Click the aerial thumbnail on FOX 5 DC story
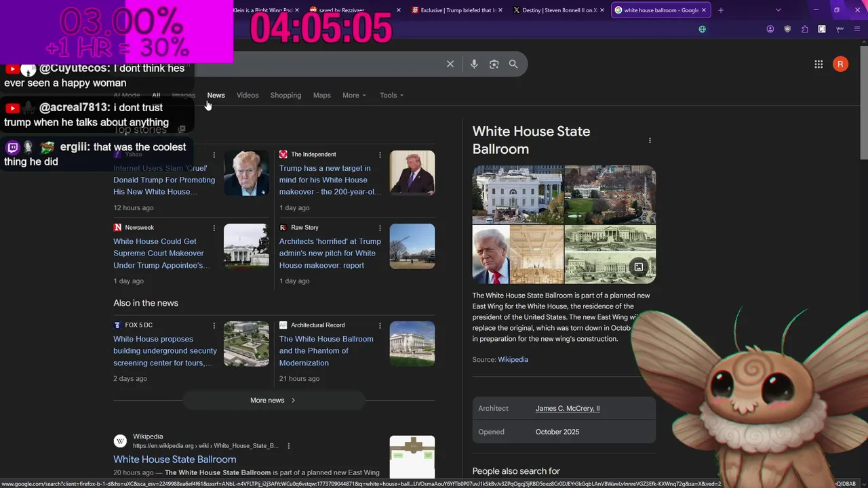Image resolution: width=868 pixels, height=488 pixels. tap(246, 344)
